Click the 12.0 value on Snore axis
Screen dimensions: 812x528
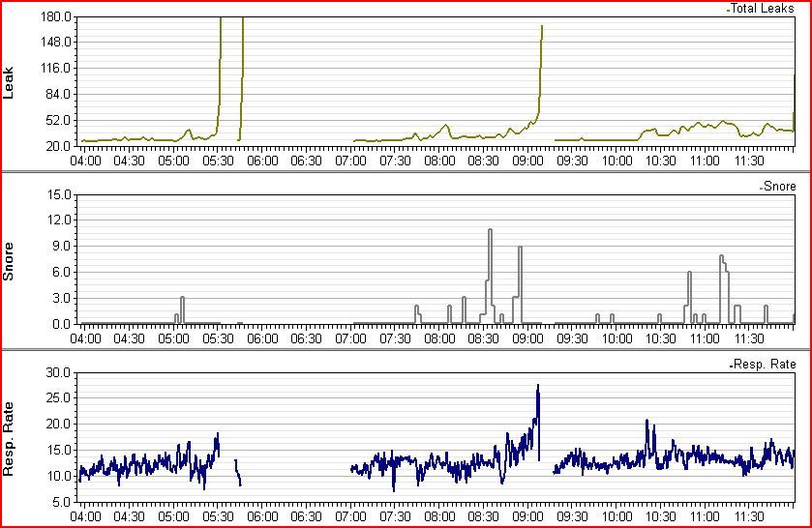click(x=58, y=220)
